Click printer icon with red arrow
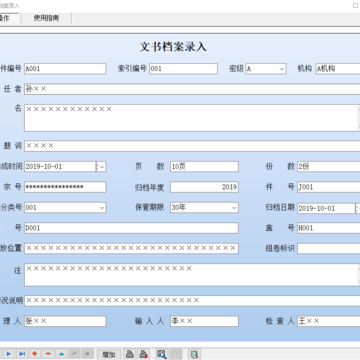360x360 pixels. click(144, 354)
